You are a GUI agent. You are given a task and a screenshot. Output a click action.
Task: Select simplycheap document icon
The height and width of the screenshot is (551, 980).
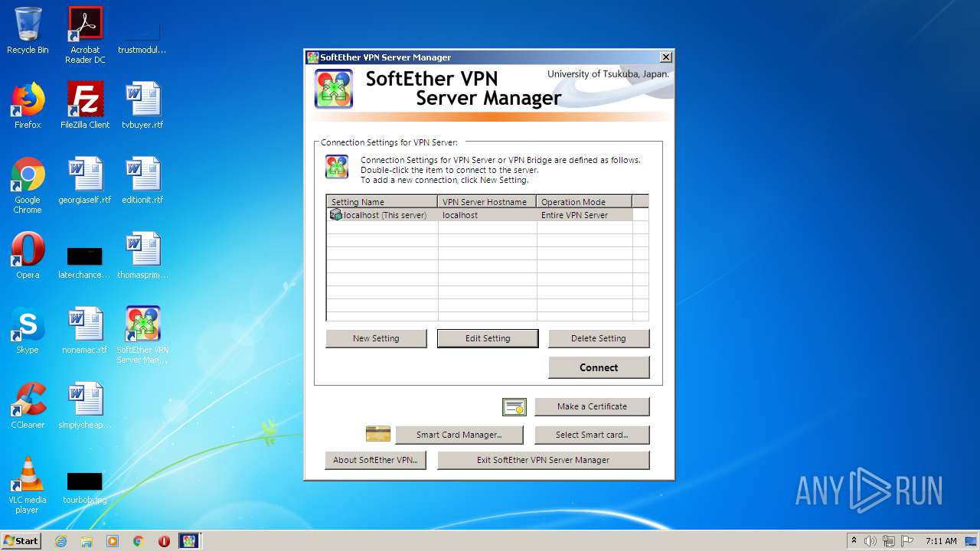[x=85, y=406]
